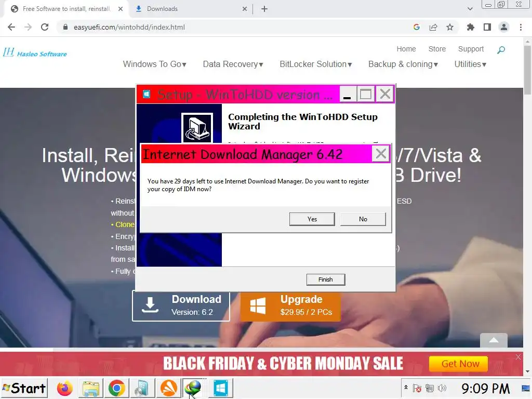This screenshot has width=532, height=399.
Task: Click Get Now sale button
Action: [458, 364]
